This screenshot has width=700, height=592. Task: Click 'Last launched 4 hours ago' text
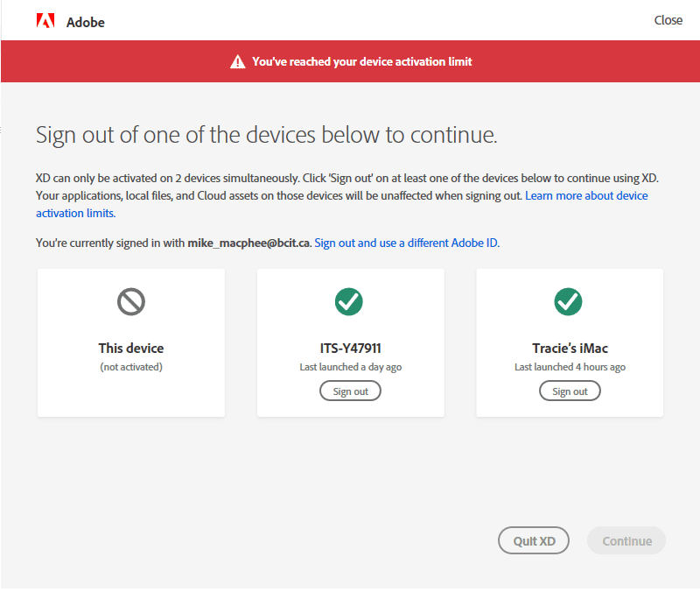[x=570, y=367]
